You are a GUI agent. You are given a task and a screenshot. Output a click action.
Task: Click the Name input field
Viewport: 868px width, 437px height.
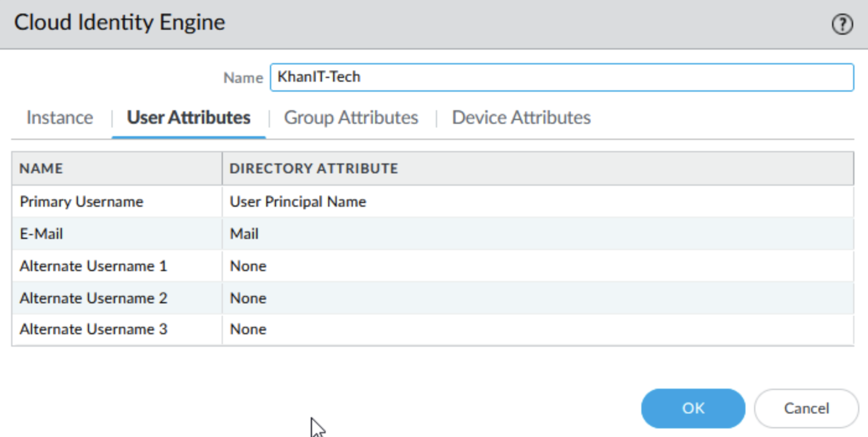561,77
